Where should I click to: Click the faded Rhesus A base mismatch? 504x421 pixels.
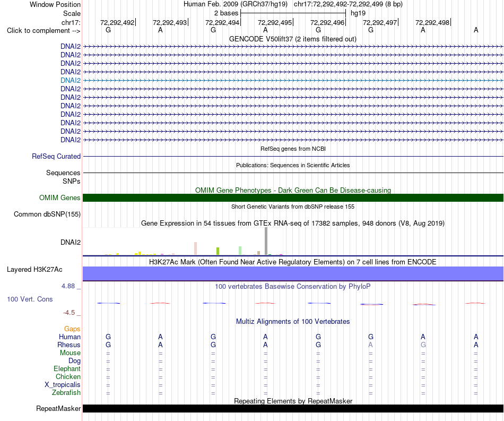[371, 345]
